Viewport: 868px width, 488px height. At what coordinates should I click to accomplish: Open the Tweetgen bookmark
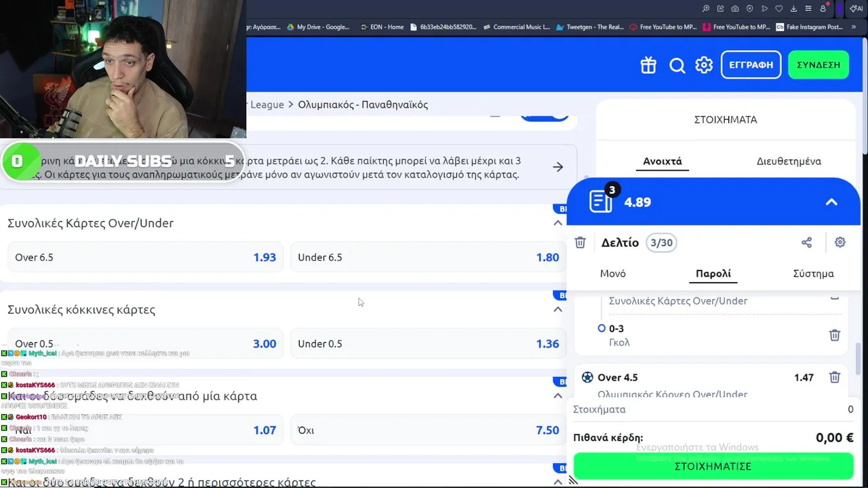click(589, 27)
